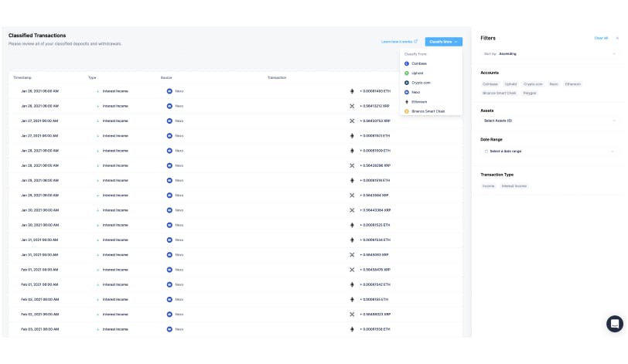The width and height of the screenshot is (628, 364).
Task: Click the Jan 29, 2021 timestamp in ETH row
Action: click(x=39, y=180)
